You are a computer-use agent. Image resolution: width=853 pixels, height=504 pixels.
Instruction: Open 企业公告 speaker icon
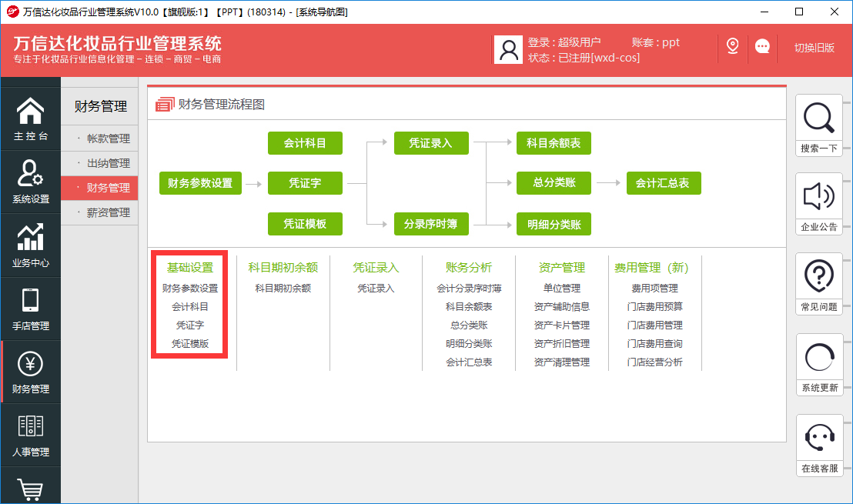[818, 195]
